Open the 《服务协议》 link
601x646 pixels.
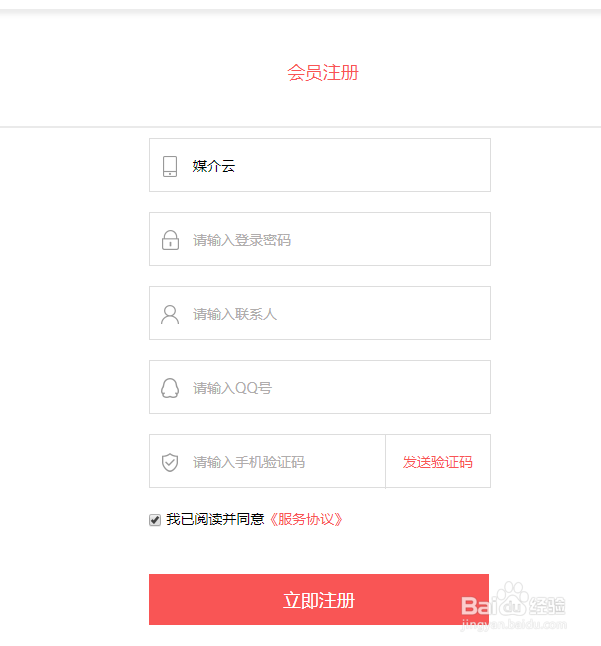click(x=306, y=520)
